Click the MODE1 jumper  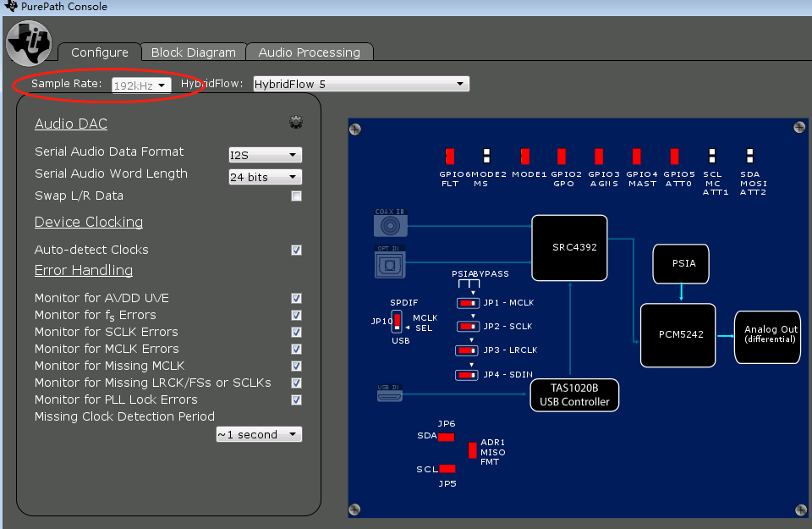click(525, 156)
